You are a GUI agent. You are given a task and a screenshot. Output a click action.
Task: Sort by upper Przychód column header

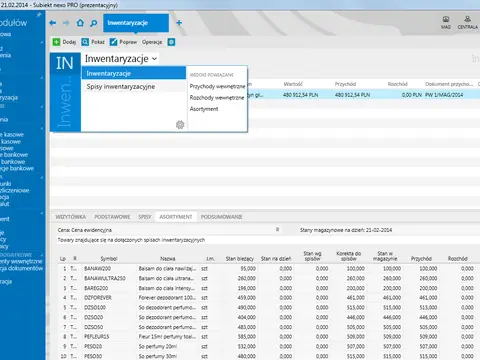pyautogui.click(x=345, y=84)
